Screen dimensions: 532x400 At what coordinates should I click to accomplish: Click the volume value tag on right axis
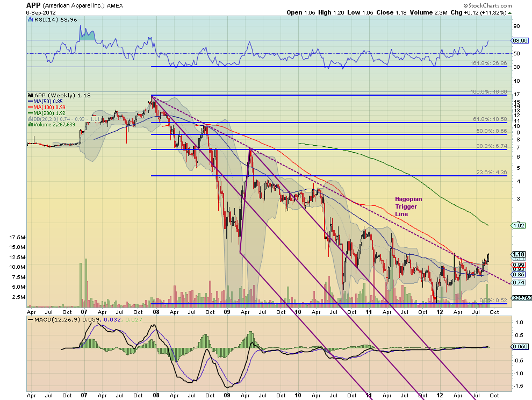pyautogui.click(x=522, y=298)
